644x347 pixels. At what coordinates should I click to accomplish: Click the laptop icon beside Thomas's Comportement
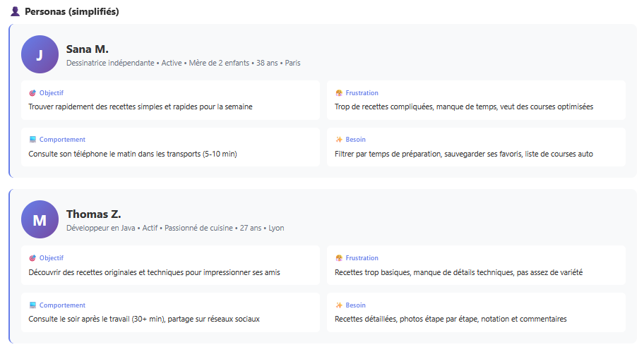coord(32,305)
